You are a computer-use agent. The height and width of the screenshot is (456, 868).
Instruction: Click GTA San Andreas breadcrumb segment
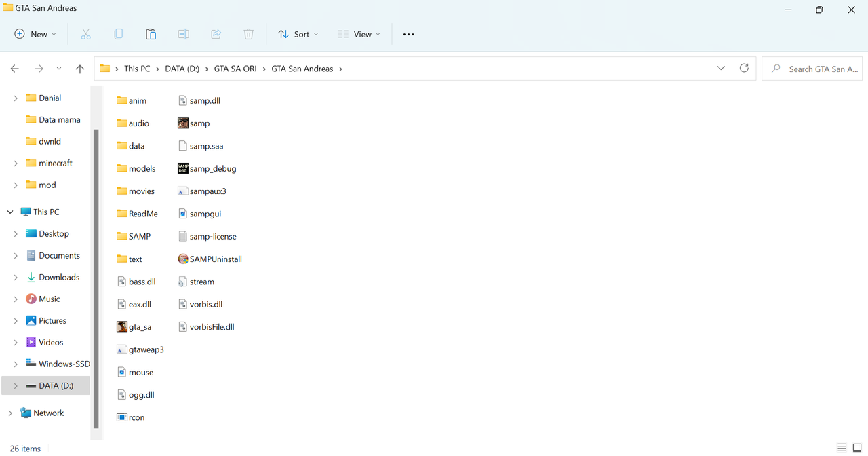(x=302, y=69)
